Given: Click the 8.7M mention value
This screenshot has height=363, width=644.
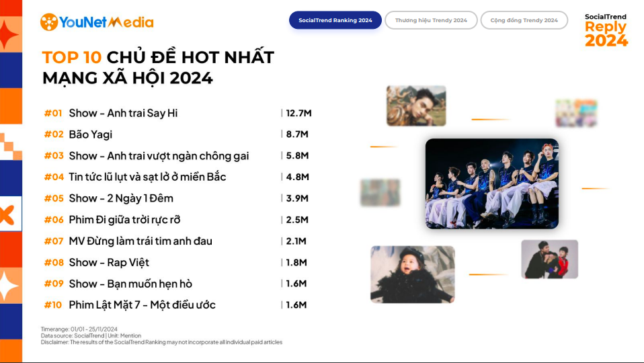Looking at the screenshot, I should pos(297,134).
